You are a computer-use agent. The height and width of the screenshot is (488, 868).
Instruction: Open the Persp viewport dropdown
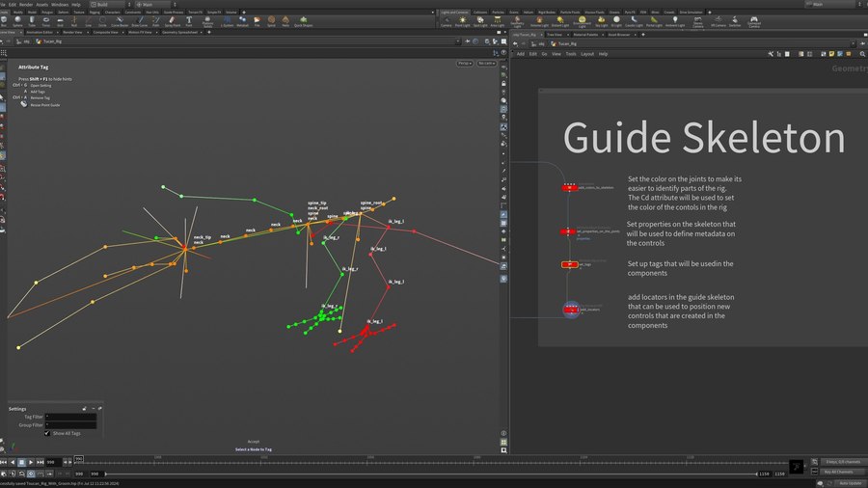click(x=464, y=64)
